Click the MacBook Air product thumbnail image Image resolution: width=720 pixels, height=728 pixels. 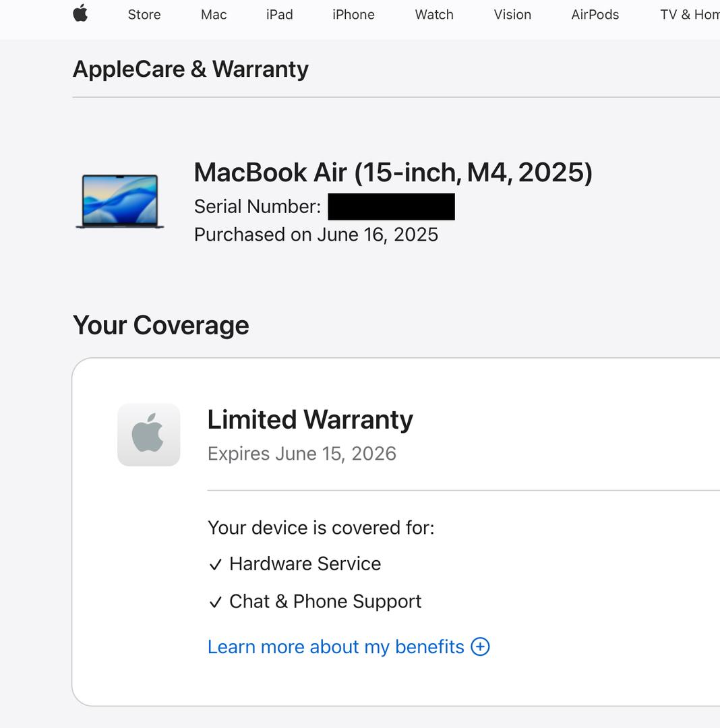(x=120, y=202)
